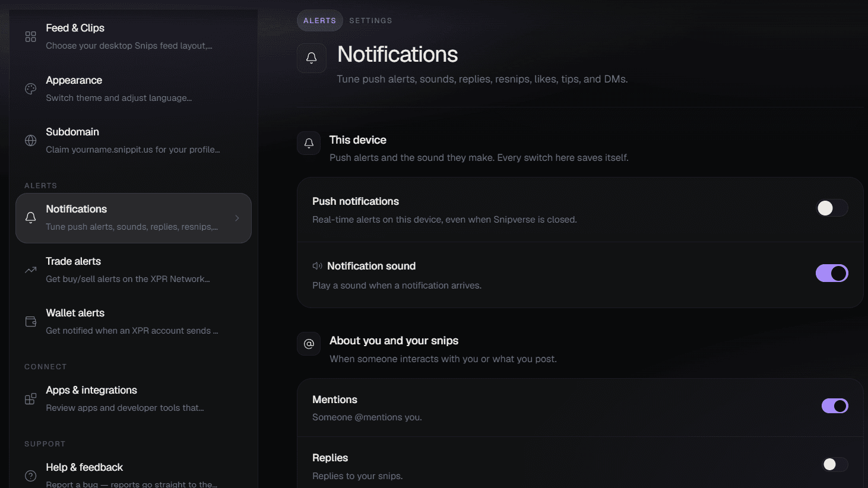Click 'Someone @mentions you.' description

tap(367, 417)
